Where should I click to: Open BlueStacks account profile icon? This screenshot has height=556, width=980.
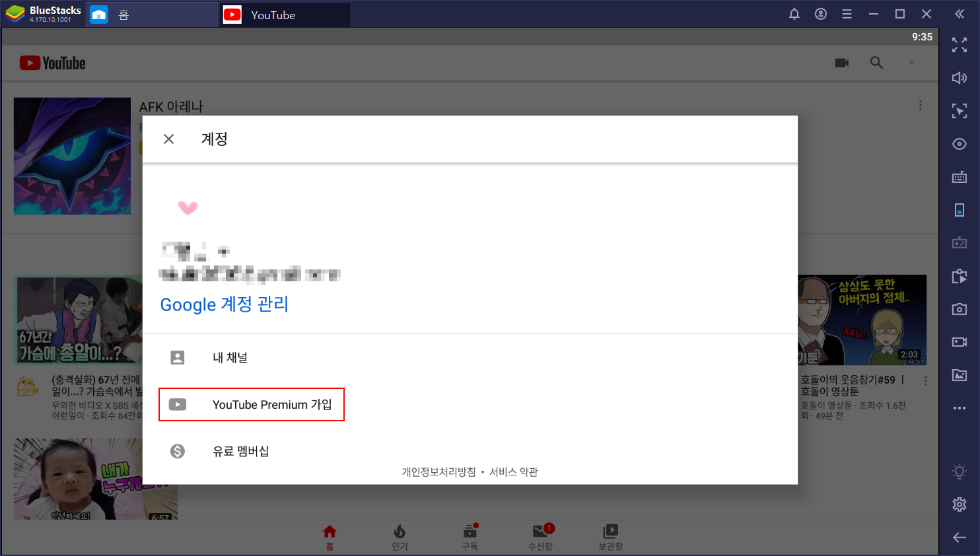tap(821, 14)
